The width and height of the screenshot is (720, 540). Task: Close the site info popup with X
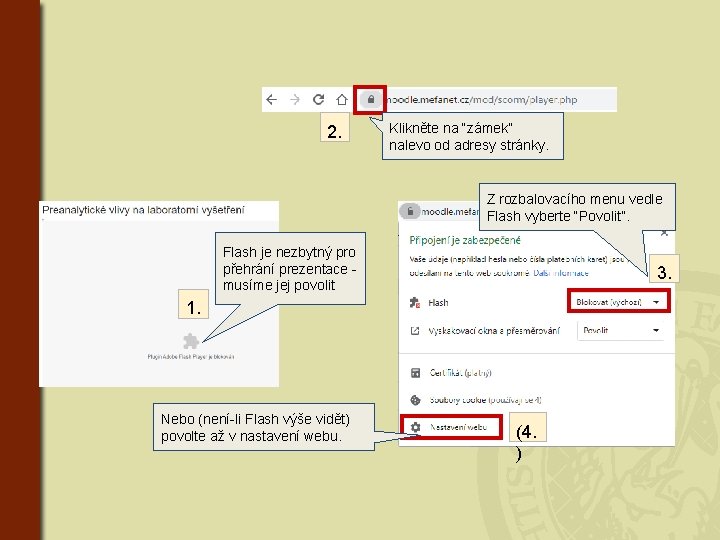pyautogui.click(x=664, y=233)
